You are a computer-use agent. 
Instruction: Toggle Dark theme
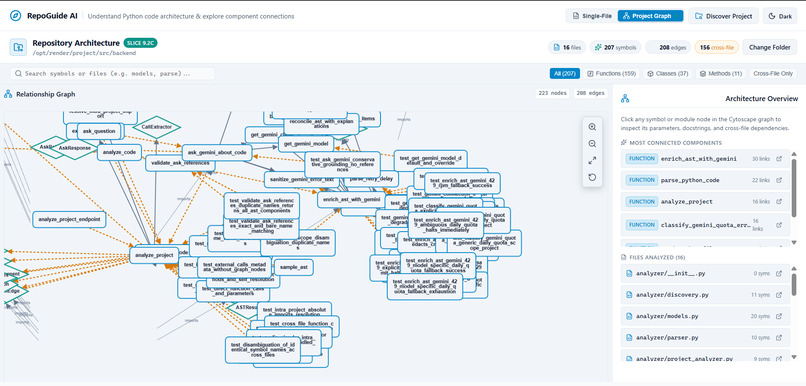(780, 16)
